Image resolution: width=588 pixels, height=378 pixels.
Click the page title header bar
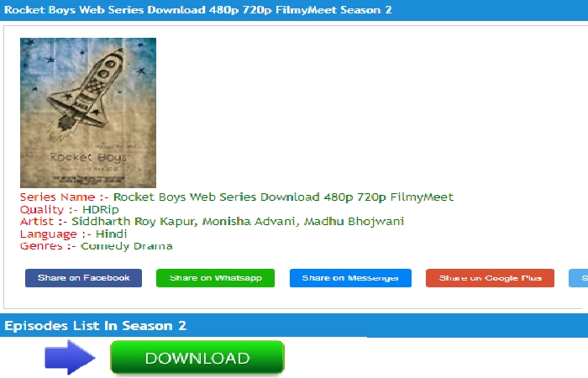pyautogui.click(x=294, y=10)
